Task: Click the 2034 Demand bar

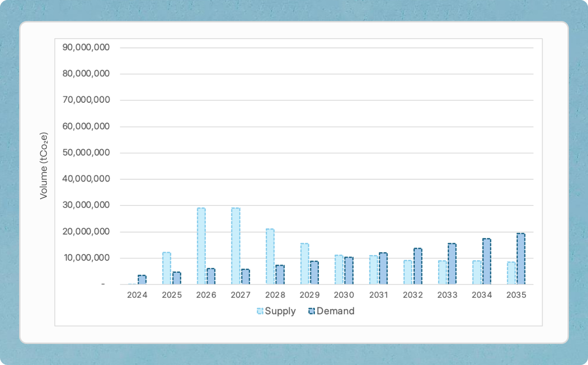Action: click(488, 260)
